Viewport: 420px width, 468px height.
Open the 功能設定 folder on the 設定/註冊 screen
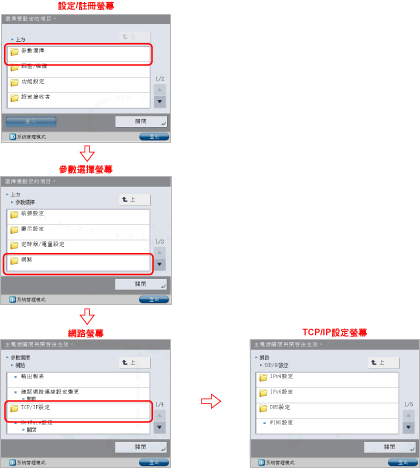79,85
